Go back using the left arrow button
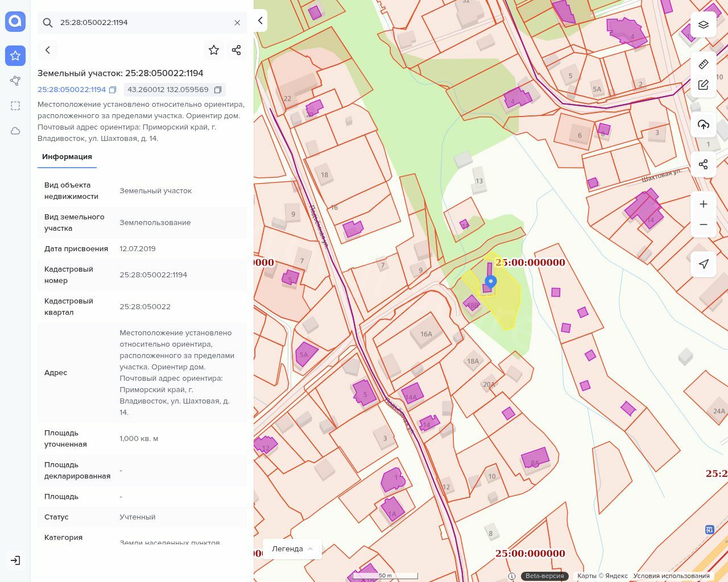 [48, 50]
